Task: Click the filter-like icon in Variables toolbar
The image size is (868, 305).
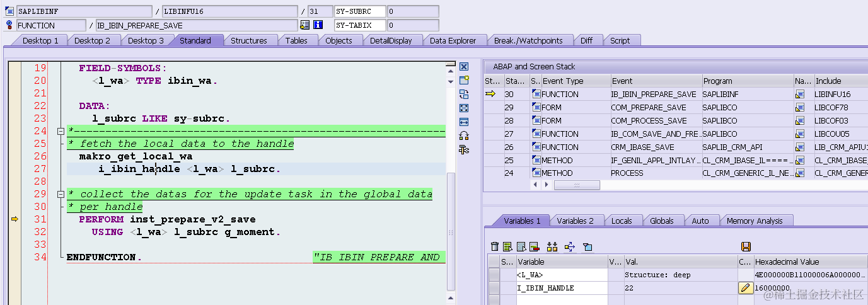Action: pos(587,246)
